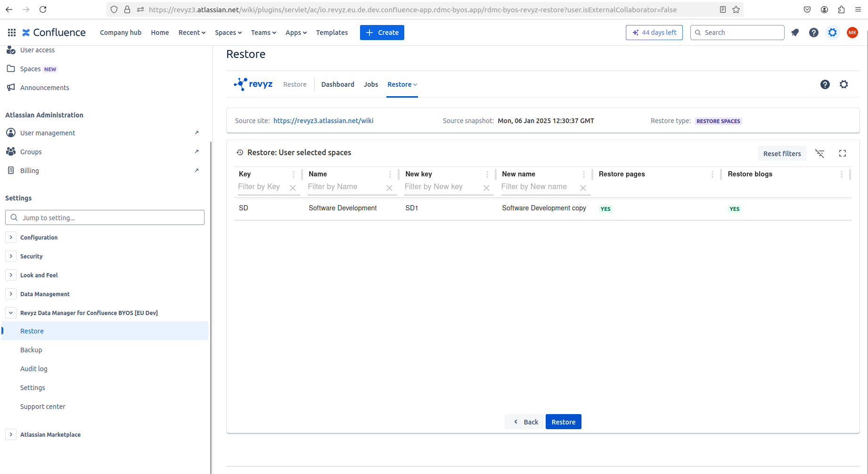
Task: Open the Recent dropdown
Action: click(x=192, y=33)
